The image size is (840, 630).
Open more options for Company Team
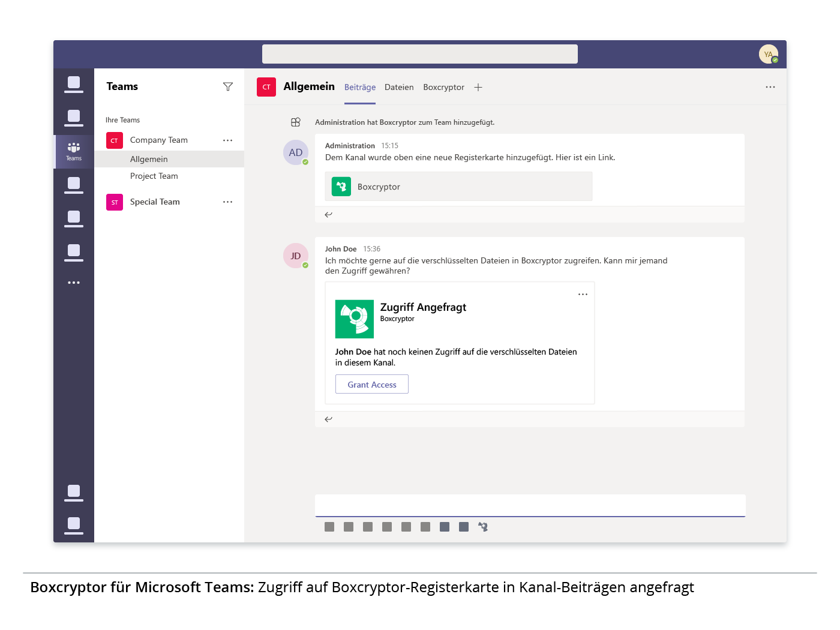[228, 140]
